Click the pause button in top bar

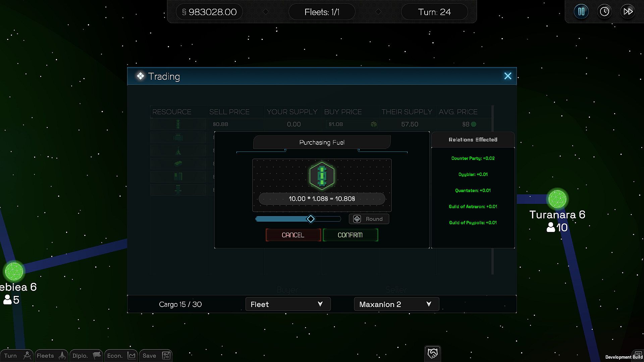click(581, 12)
